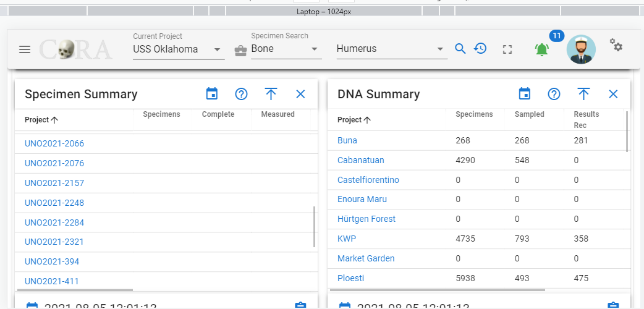This screenshot has width=644, height=309.
Task: Open the hamburger navigation menu
Action: (x=25, y=49)
